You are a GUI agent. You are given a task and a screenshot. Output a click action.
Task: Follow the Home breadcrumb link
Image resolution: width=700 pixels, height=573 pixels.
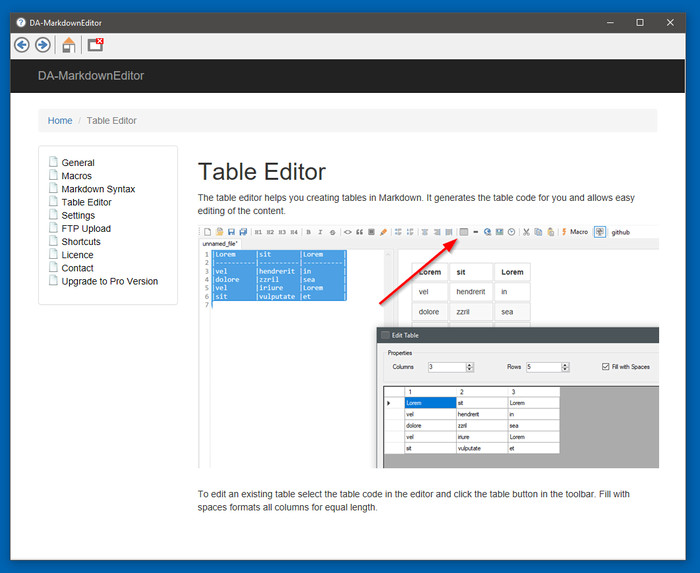(60, 120)
